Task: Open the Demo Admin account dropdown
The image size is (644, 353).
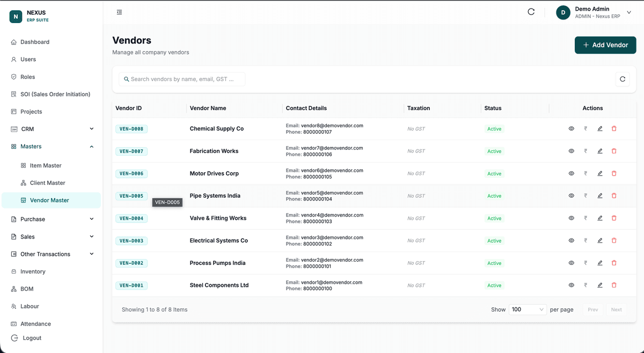Action: click(x=594, y=12)
